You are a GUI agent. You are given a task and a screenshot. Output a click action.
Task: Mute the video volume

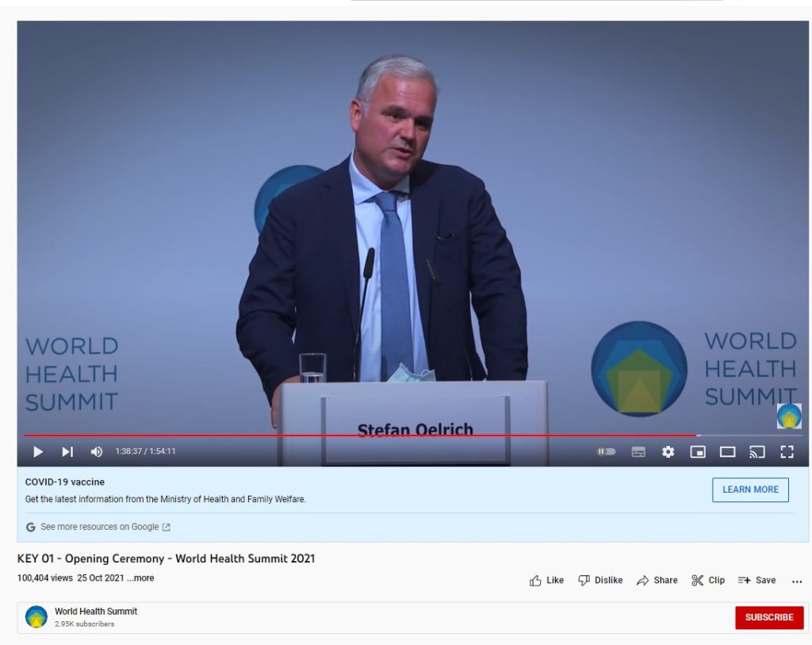coord(97,451)
